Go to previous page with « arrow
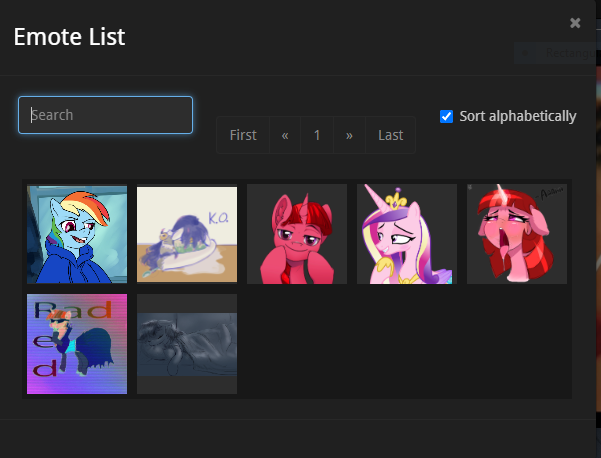601x458 pixels. tap(285, 135)
